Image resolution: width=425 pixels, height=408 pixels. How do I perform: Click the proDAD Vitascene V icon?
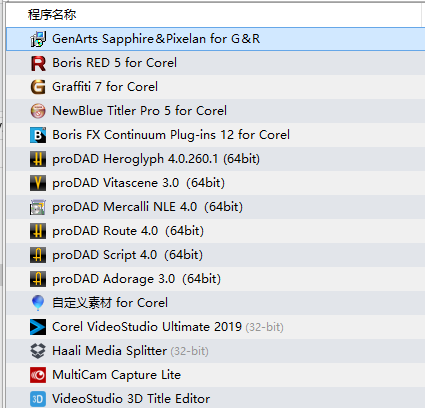(38, 183)
